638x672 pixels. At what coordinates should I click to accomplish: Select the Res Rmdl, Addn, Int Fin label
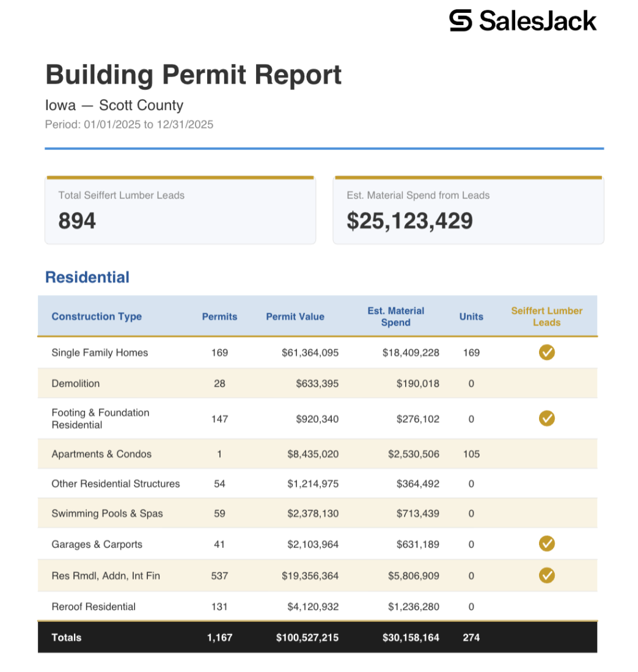(106, 575)
